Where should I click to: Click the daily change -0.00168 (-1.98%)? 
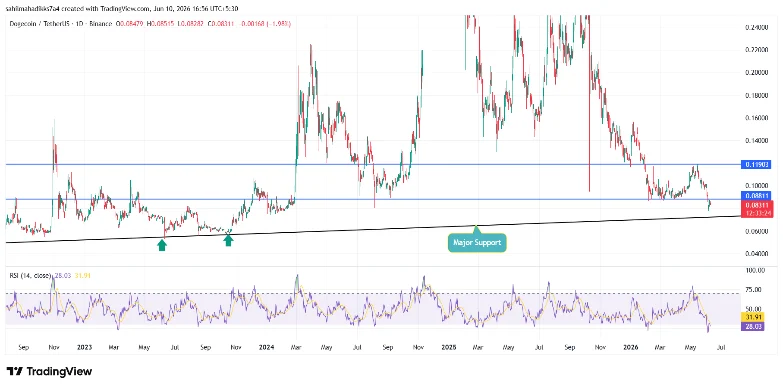[265, 24]
